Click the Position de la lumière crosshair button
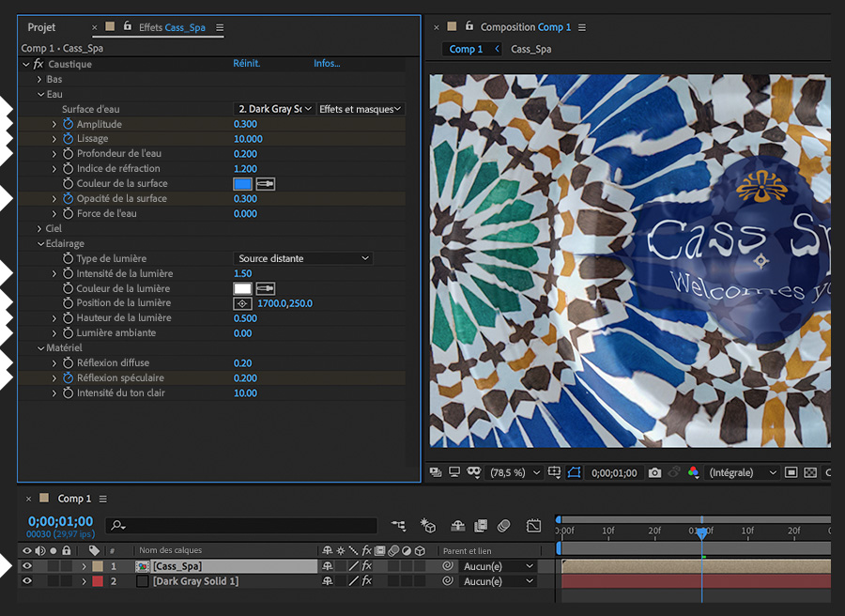This screenshot has height=616, width=845. [242, 303]
